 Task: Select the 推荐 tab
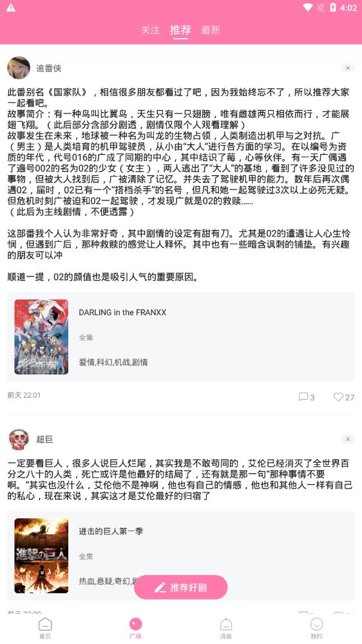tap(180, 30)
